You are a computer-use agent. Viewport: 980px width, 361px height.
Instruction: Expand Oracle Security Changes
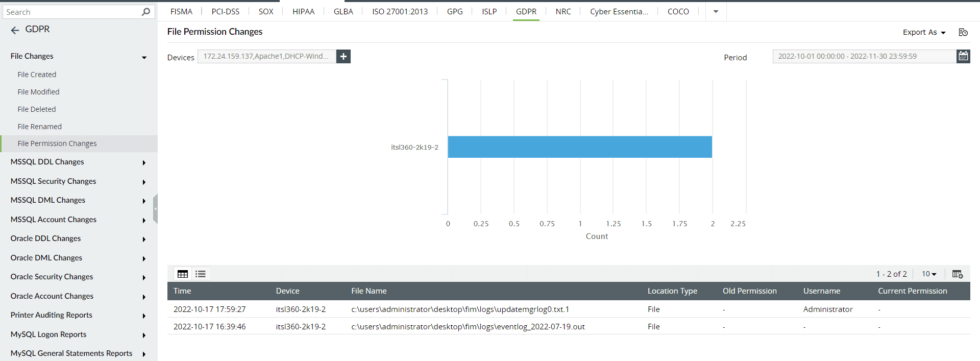(x=144, y=278)
